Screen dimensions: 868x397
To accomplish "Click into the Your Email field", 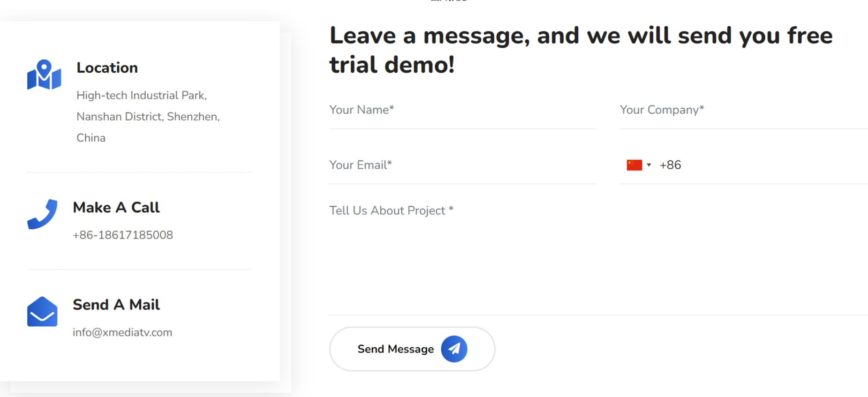I will tap(462, 165).
